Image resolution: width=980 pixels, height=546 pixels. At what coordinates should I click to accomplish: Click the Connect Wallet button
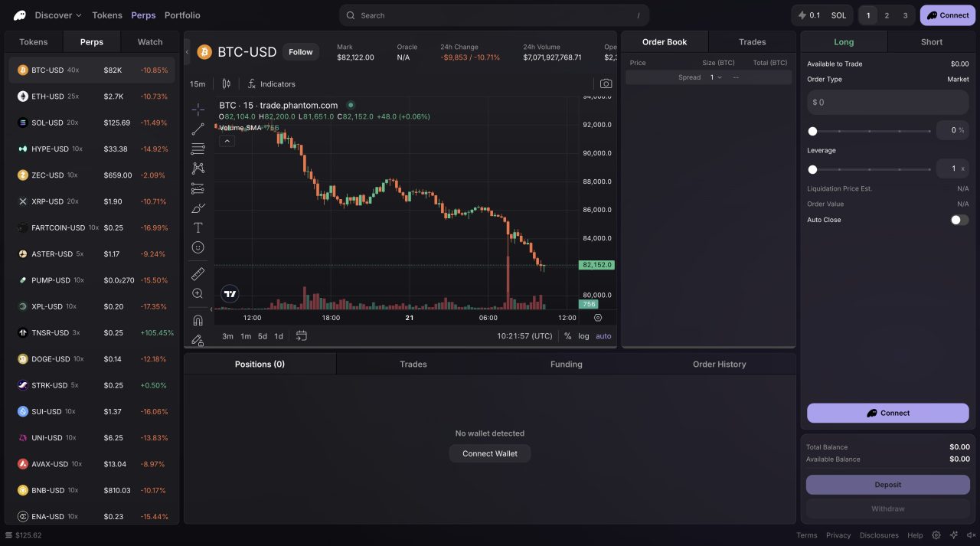click(x=490, y=453)
